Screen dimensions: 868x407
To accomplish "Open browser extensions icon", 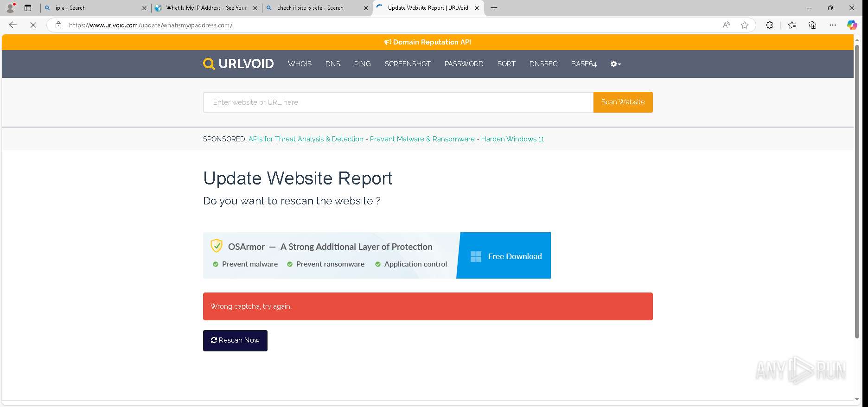I will pos(769,25).
